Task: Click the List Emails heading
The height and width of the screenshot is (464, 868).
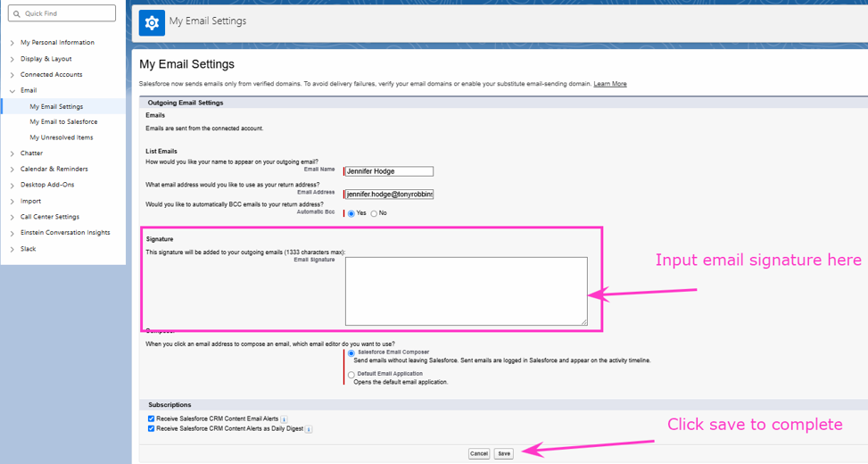Action: (161, 151)
